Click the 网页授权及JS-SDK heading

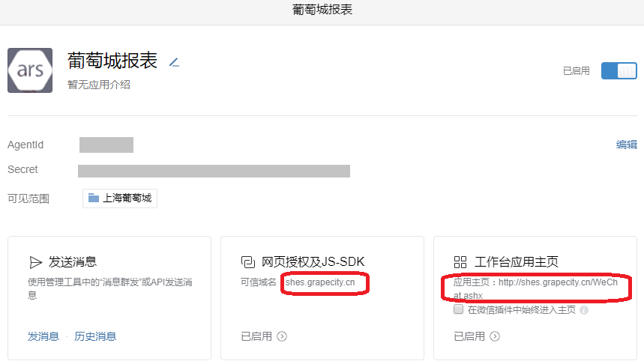tap(313, 262)
